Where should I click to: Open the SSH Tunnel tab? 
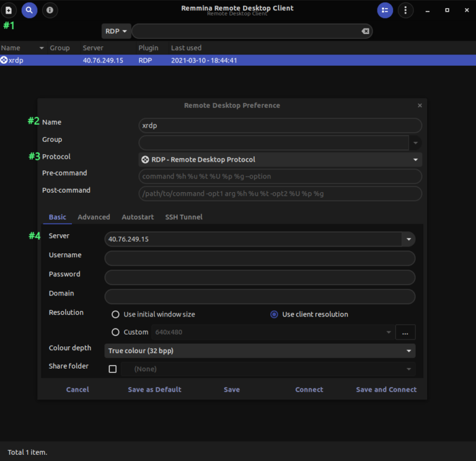(183, 217)
